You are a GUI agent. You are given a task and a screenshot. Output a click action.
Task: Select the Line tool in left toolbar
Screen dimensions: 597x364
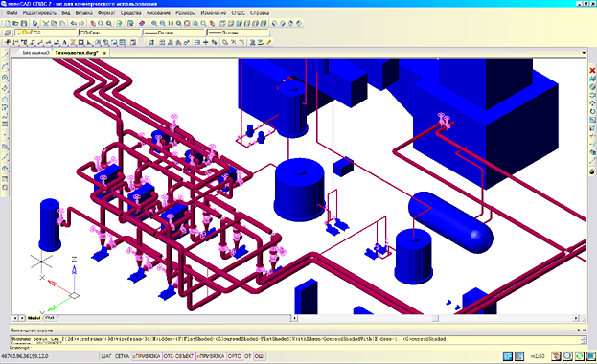(x=5, y=56)
